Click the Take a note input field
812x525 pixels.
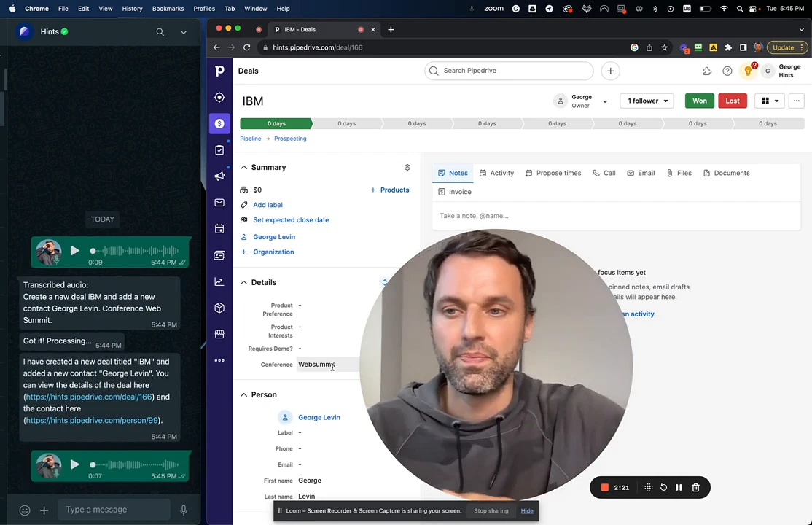(x=616, y=216)
